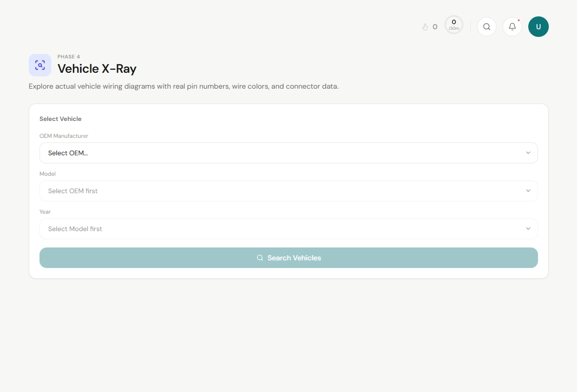Screen dimensions: 577x392
Task: Open the Select OEM dropdown
Action: click(288, 153)
